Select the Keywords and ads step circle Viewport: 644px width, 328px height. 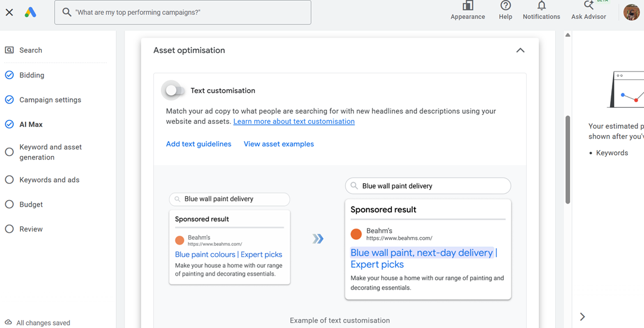[9, 180]
